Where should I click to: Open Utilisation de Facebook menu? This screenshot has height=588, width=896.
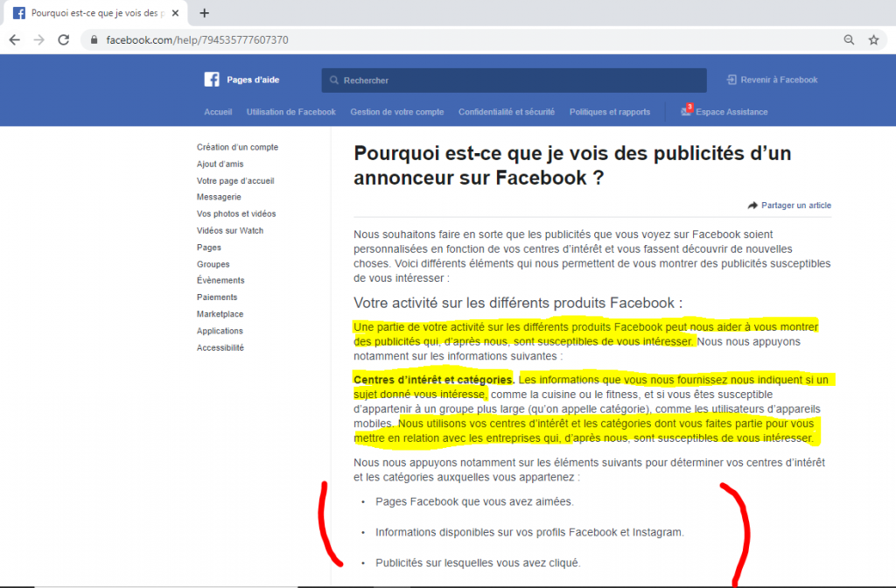290,112
